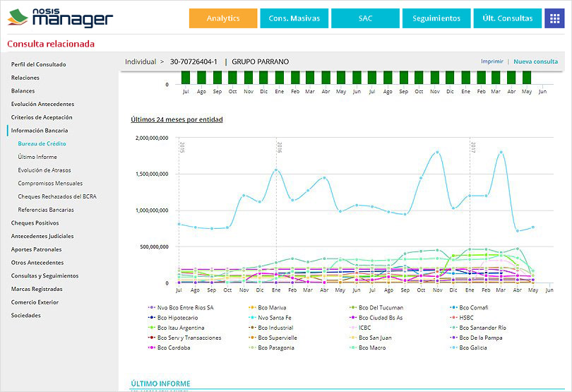572x392 pixels.
Task: Click the Consulta relacionada title
Action: coord(51,44)
